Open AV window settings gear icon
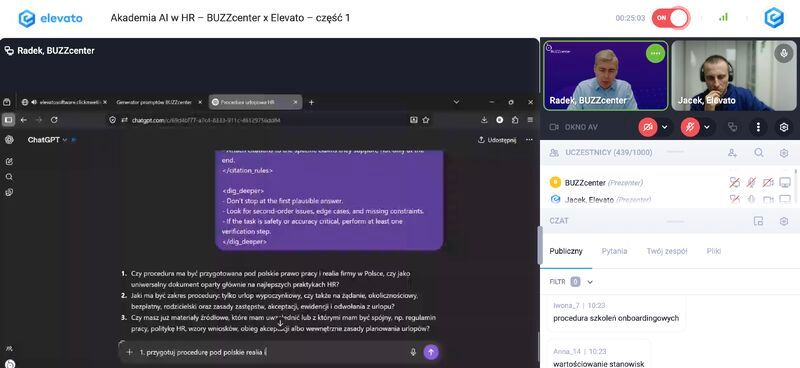The image size is (800, 368). [x=784, y=127]
